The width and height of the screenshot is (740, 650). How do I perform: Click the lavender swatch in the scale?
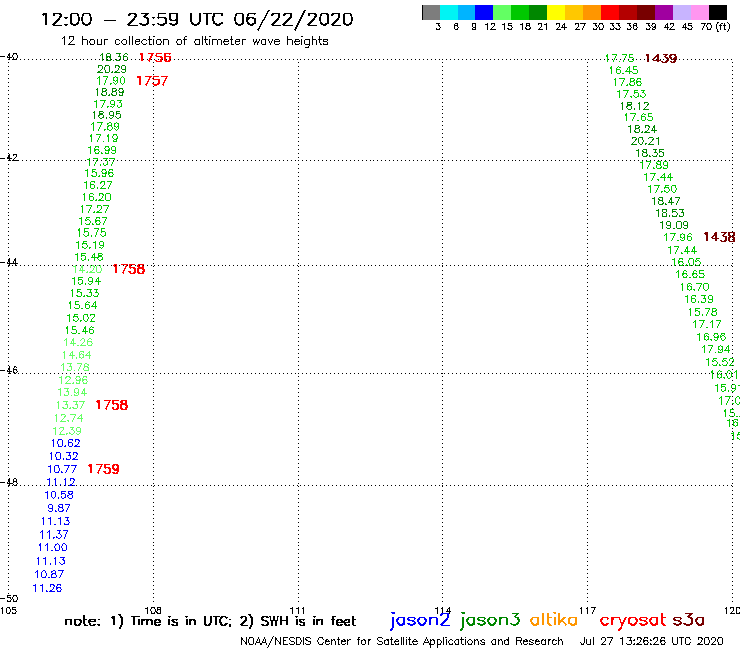[x=681, y=12]
